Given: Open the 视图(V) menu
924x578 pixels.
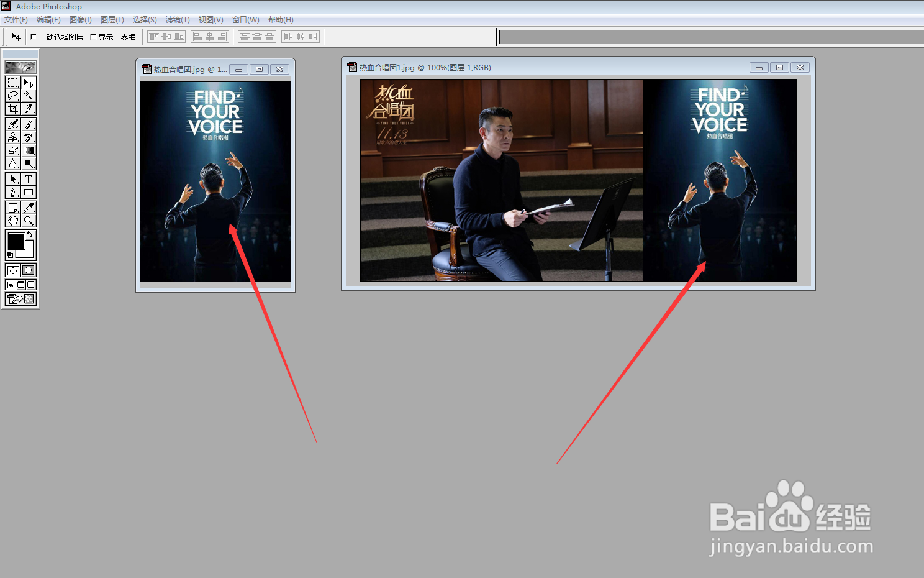Looking at the screenshot, I should click(x=211, y=20).
